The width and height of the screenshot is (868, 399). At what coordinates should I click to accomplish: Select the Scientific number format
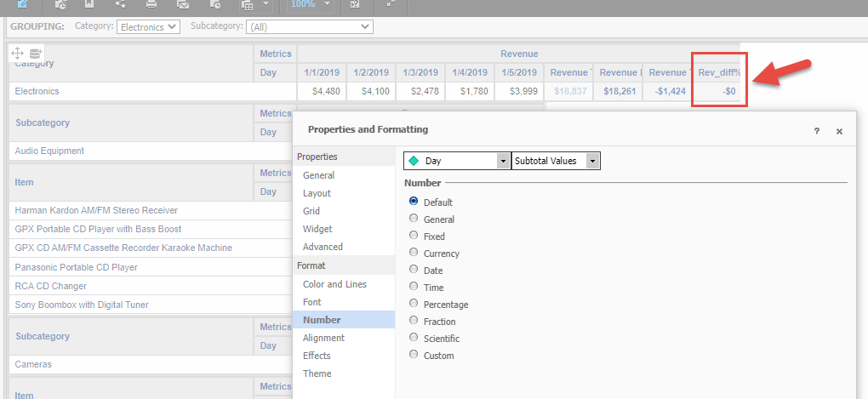[413, 338]
